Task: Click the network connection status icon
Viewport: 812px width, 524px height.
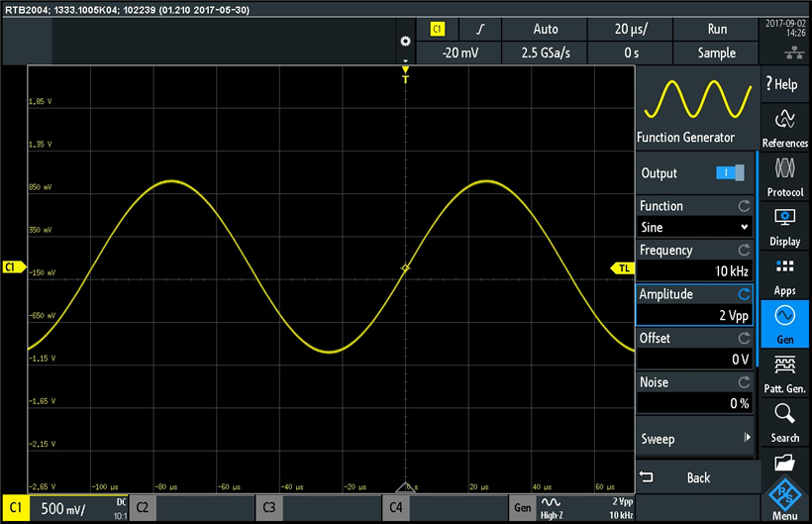Action: [x=794, y=52]
